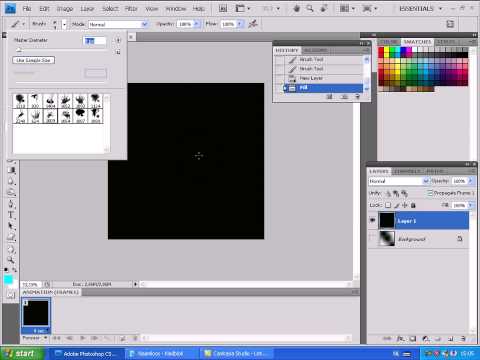Pick the red swatch in top-left of Swatches
Viewport: 480px width, 360px height.
tap(381, 50)
